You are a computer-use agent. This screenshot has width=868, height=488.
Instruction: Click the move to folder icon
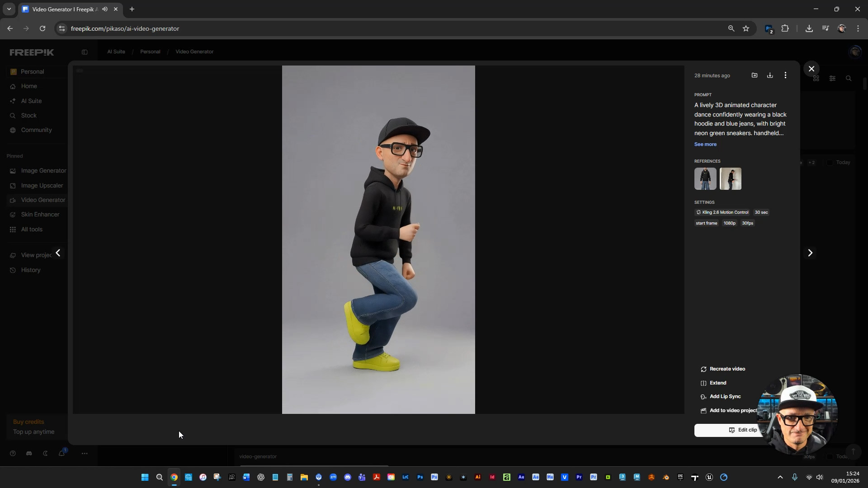[x=755, y=75]
